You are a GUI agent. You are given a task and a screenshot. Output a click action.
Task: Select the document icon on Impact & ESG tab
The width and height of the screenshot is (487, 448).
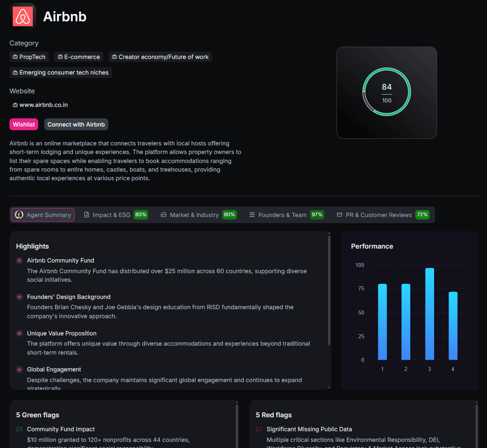(x=86, y=215)
